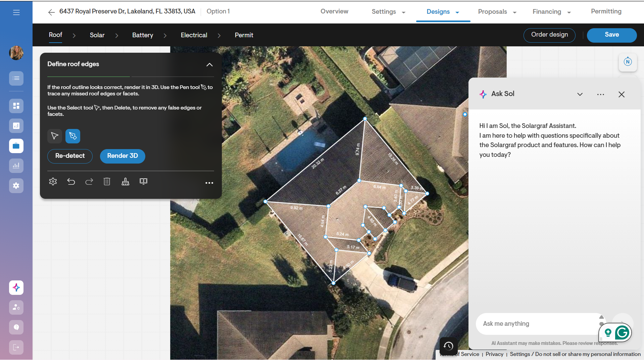Activate the Select arrow tool

(55, 136)
